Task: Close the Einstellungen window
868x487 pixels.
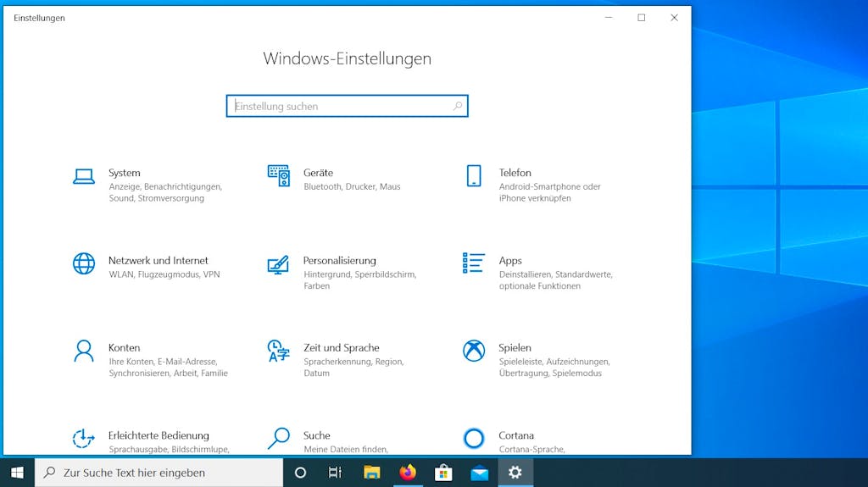Action: coord(674,17)
